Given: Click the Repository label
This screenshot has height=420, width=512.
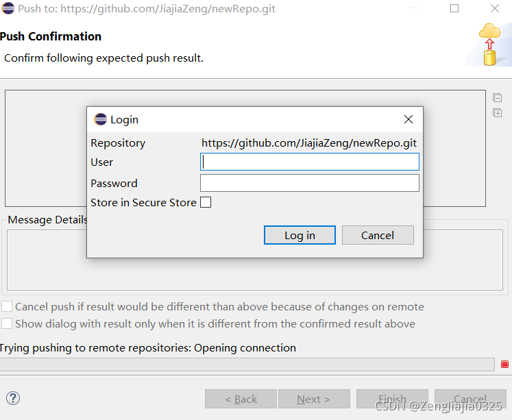Looking at the screenshot, I should point(118,143).
